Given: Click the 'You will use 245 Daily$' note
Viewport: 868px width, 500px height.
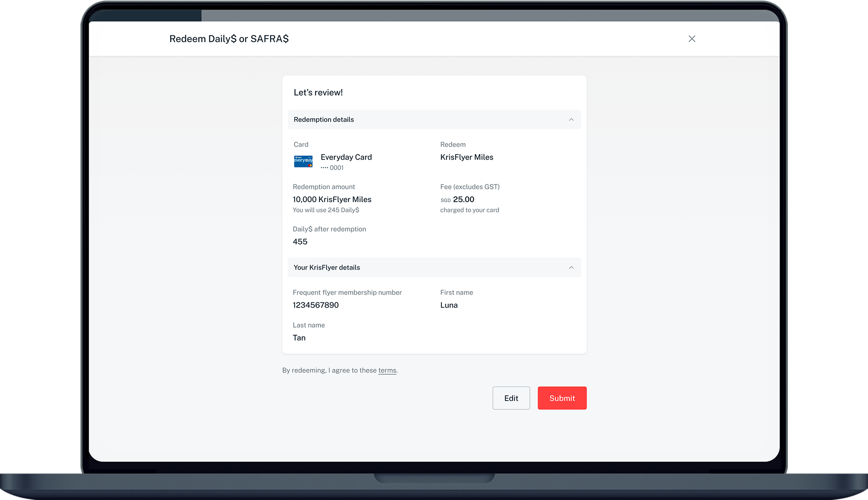Looking at the screenshot, I should (x=326, y=210).
